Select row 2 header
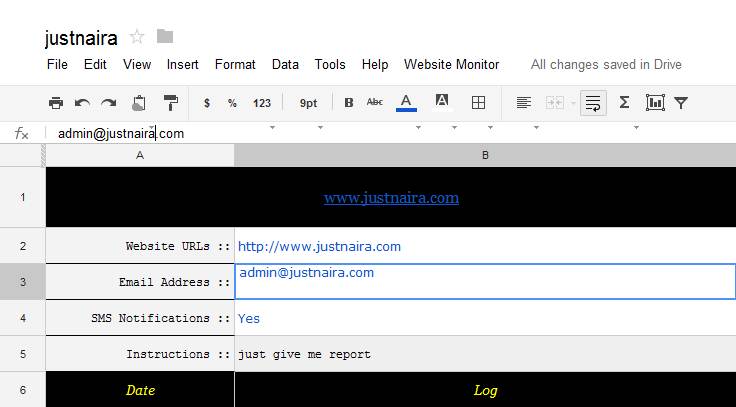Image resolution: width=736 pixels, height=407 pixels. (x=23, y=246)
